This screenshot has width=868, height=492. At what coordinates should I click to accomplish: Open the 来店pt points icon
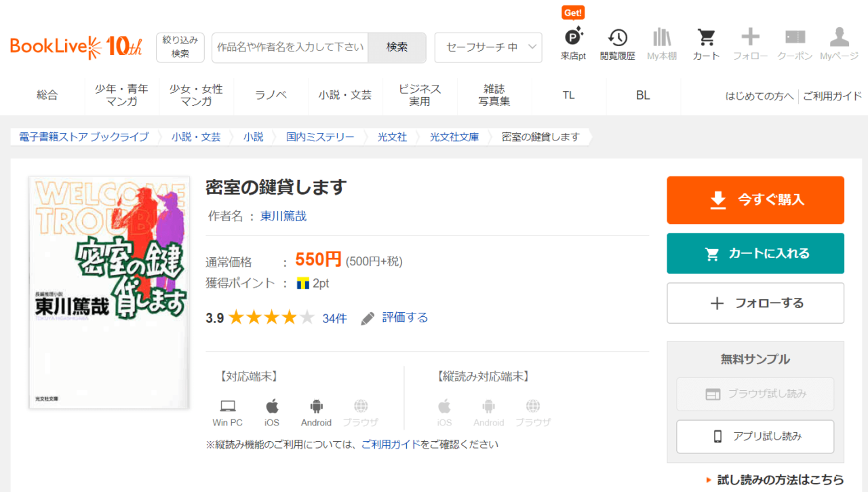pos(573,38)
